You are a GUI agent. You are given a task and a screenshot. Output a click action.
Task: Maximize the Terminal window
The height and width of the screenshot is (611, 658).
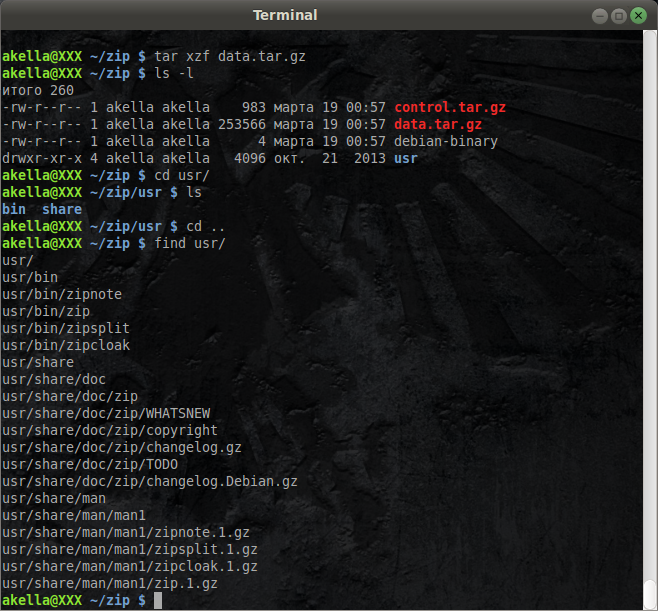[x=619, y=16]
